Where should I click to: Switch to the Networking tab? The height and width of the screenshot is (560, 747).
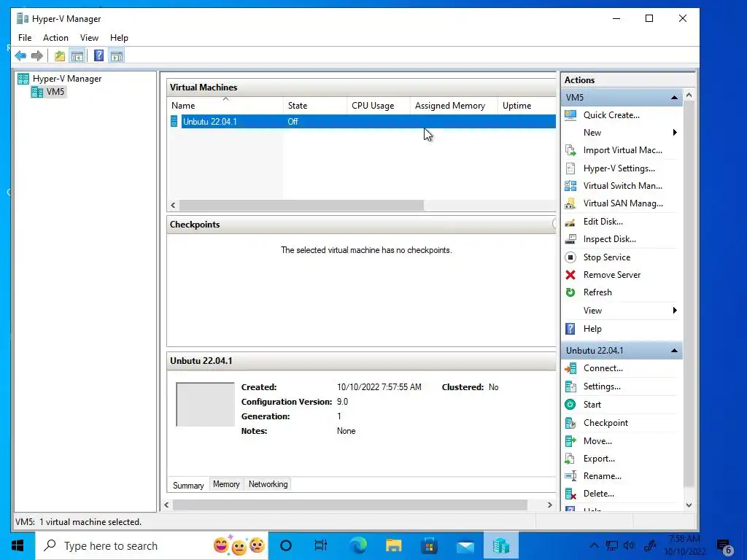coord(268,484)
